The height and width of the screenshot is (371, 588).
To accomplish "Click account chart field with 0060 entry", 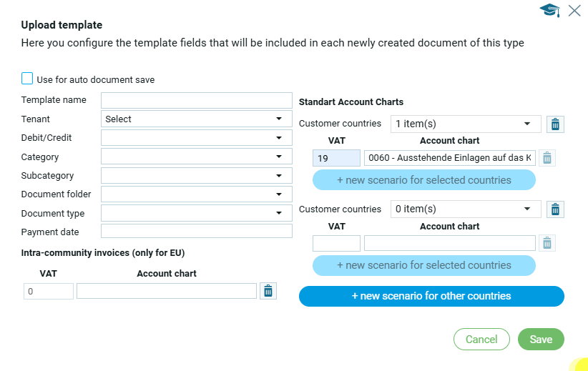I will pyautogui.click(x=449, y=158).
